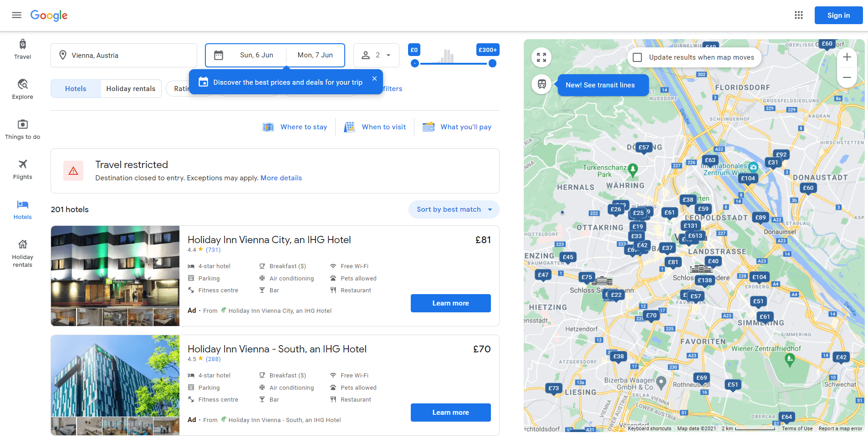This screenshot has width=868, height=438.
Task: Click the guests person icon
Action: click(366, 55)
